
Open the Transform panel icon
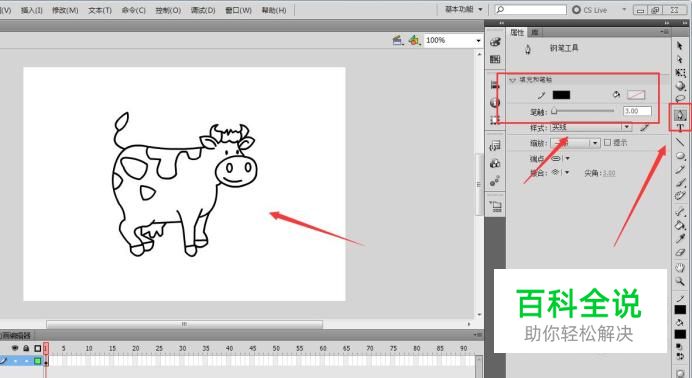pos(495,120)
